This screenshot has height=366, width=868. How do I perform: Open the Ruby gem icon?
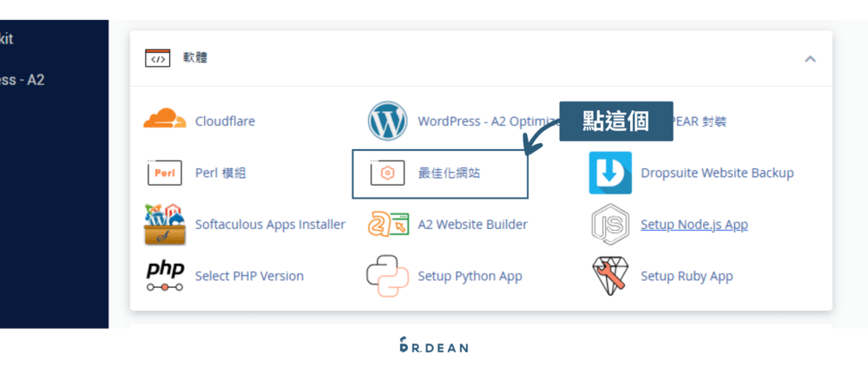610,276
